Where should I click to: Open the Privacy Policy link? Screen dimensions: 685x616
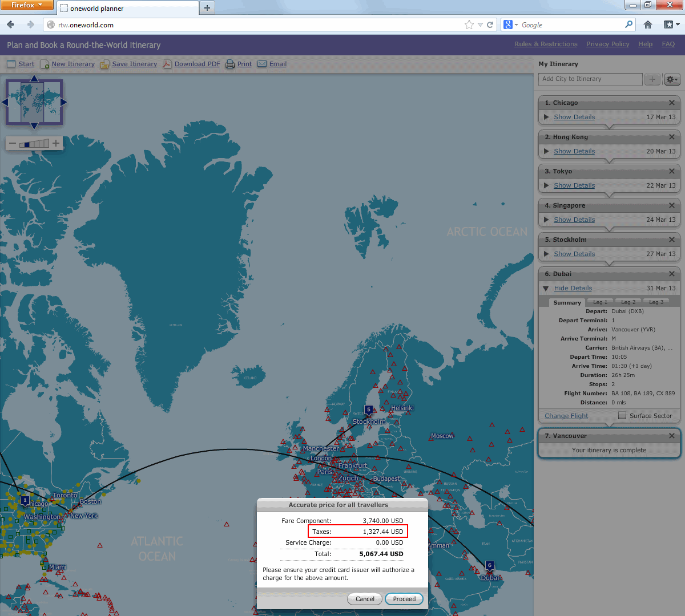(x=607, y=44)
